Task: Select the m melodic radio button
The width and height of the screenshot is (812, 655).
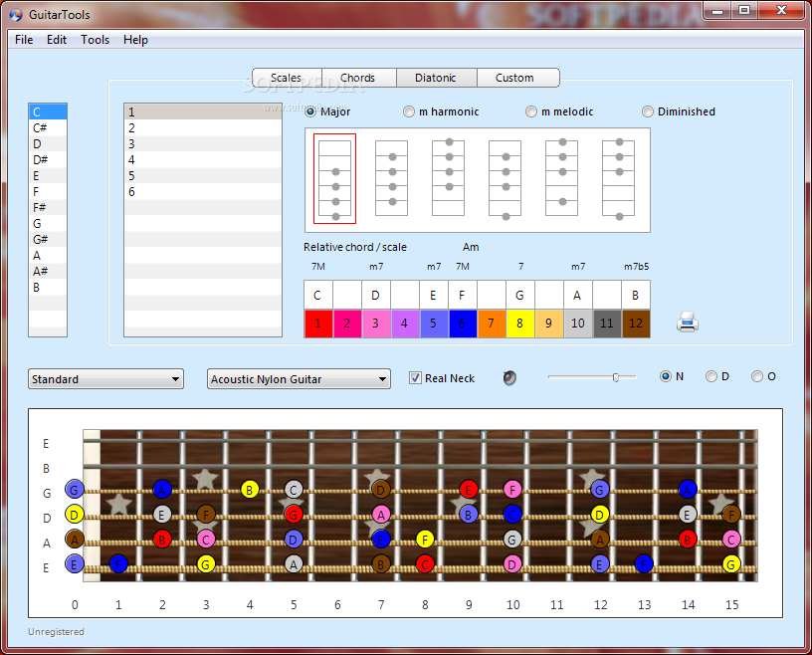Action: (x=531, y=111)
